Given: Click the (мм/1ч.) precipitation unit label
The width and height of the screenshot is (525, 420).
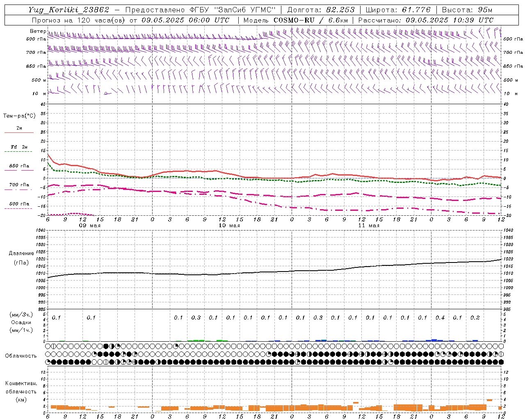Looking at the screenshot, I should [22, 330].
